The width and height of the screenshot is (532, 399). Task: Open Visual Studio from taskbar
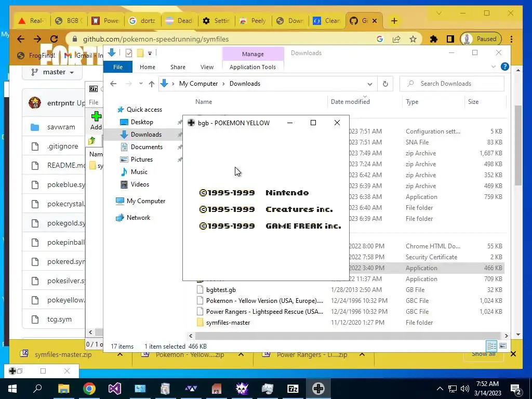(x=115, y=389)
